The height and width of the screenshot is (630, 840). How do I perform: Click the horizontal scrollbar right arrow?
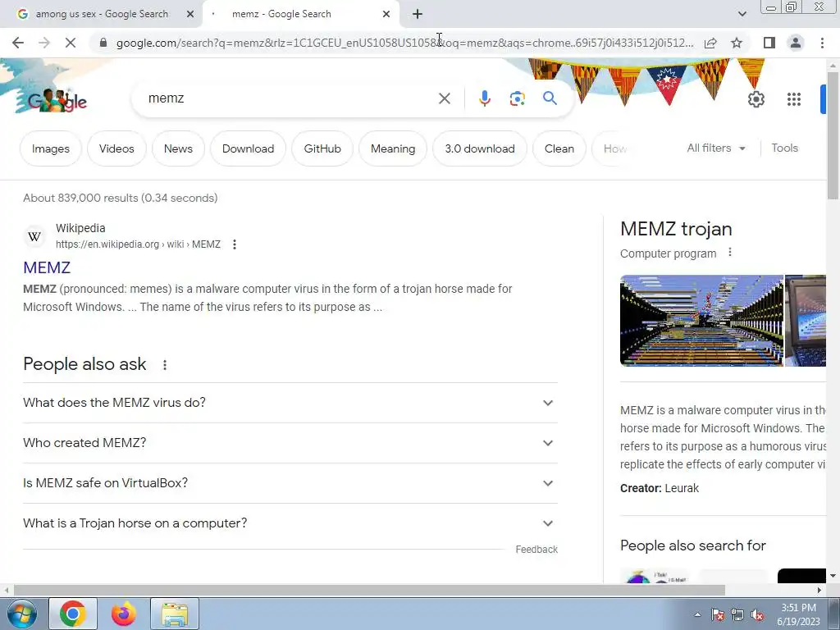pyautogui.click(x=819, y=590)
